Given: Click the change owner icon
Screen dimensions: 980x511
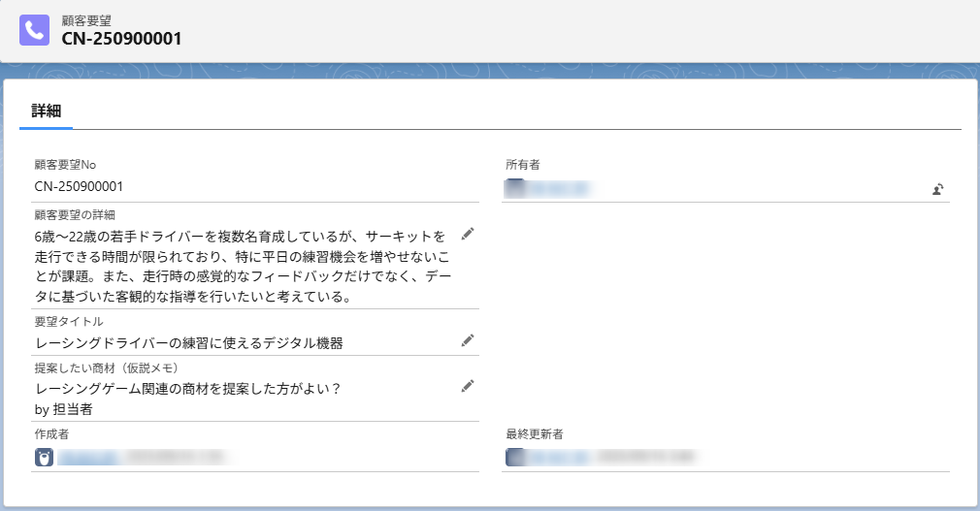Looking at the screenshot, I should tap(938, 189).
